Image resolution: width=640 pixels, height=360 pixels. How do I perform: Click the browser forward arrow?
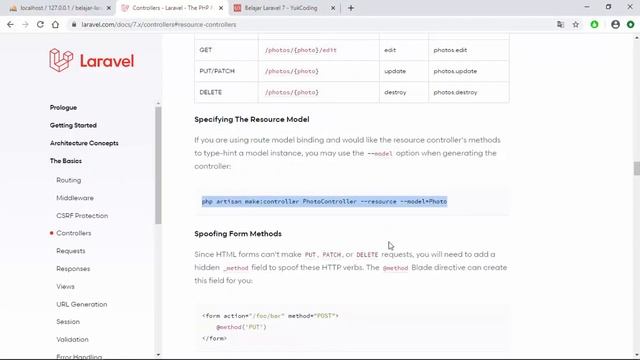click(x=25, y=24)
